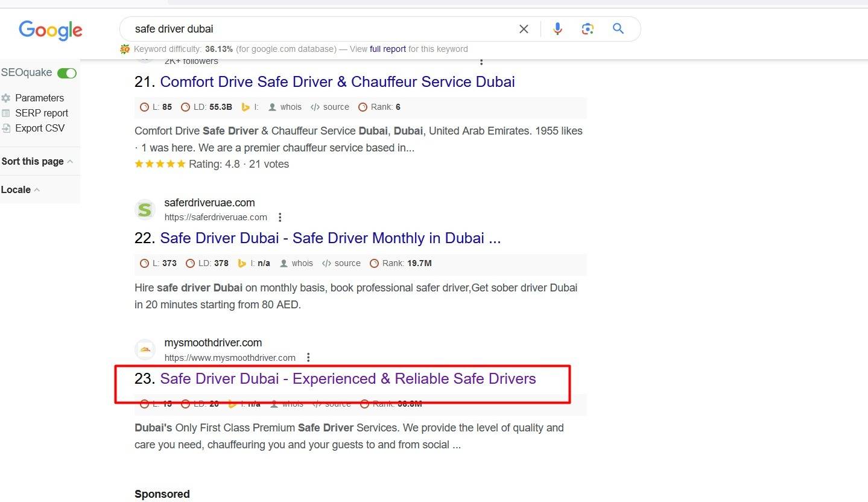
Task: Open the 'full report' keyword link
Action: pos(388,49)
